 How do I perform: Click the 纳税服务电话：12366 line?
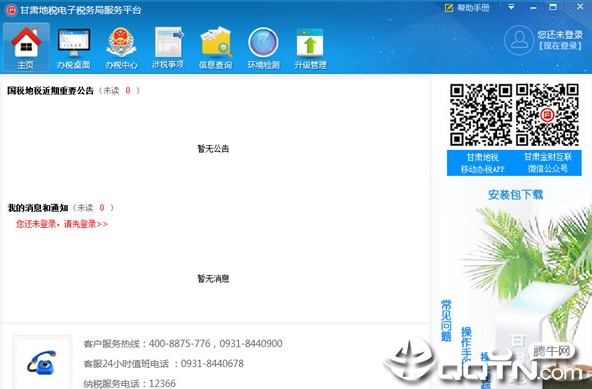pos(130,383)
